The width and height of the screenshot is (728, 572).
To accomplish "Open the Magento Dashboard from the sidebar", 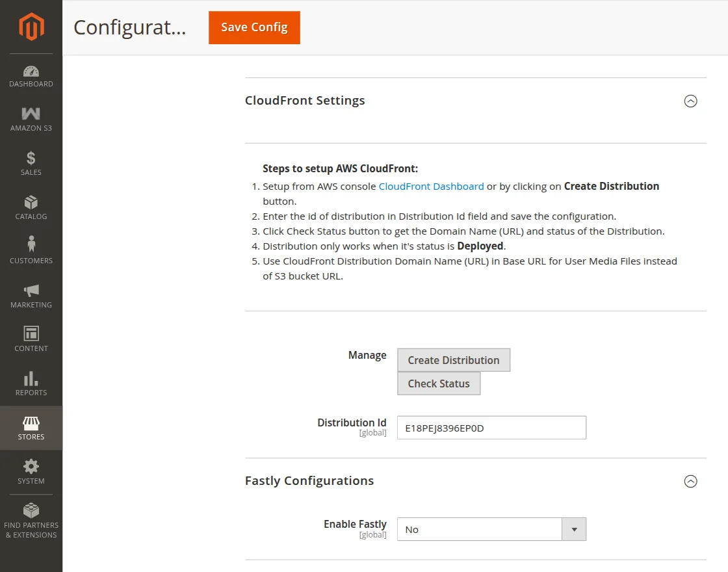I will point(31,75).
